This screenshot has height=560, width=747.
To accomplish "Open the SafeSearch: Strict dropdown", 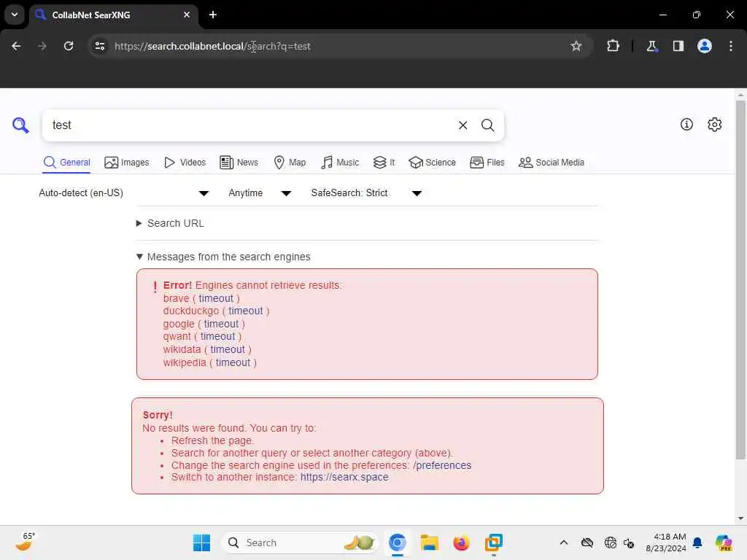I will (366, 192).
